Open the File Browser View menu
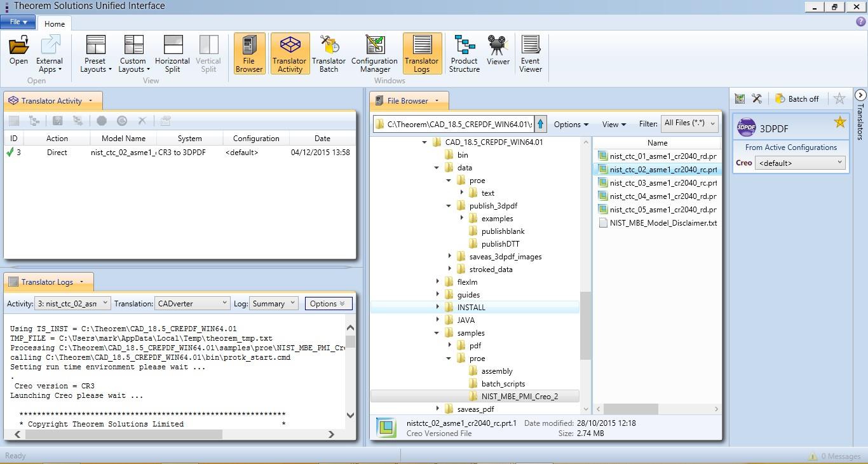868x464 pixels. pos(614,125)
